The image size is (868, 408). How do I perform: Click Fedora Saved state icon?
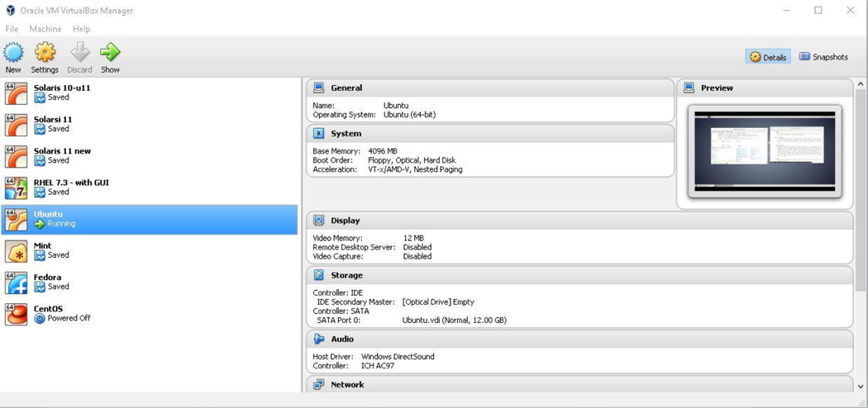click(40, 287)
